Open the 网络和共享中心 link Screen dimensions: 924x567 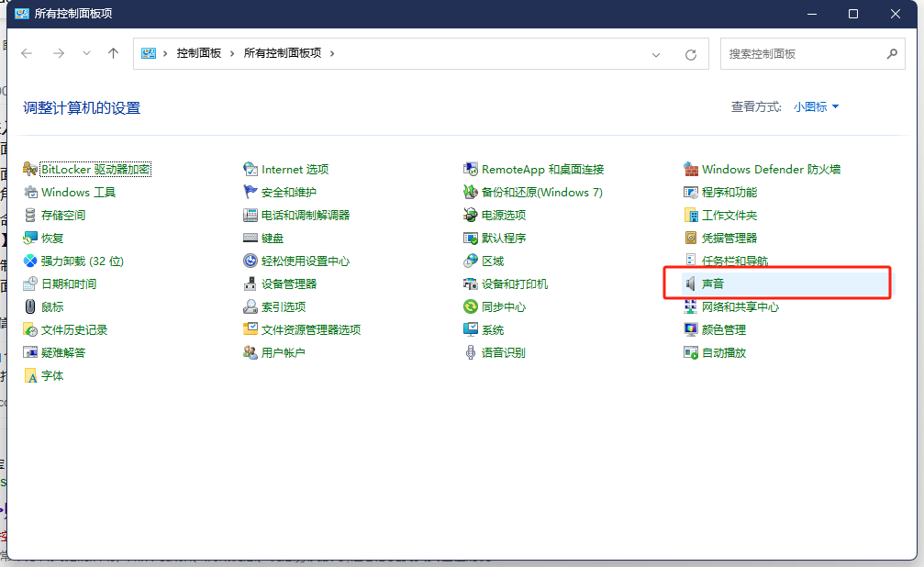(x=740, y=307)
